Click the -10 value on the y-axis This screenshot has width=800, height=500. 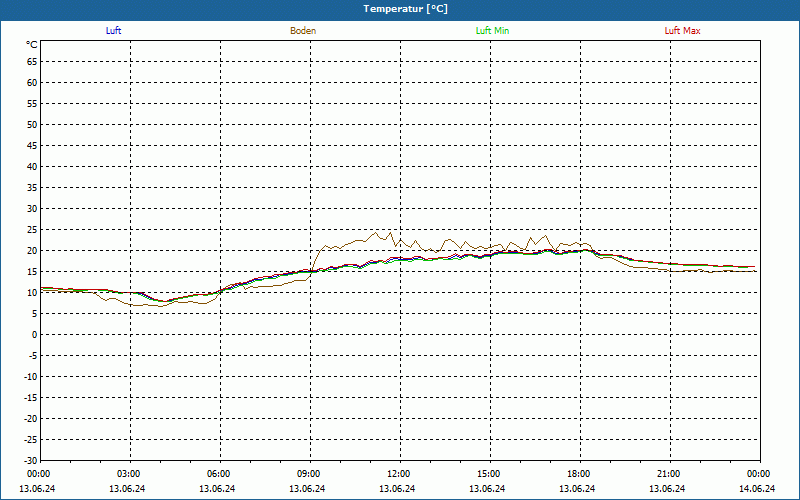coord(31,377)
